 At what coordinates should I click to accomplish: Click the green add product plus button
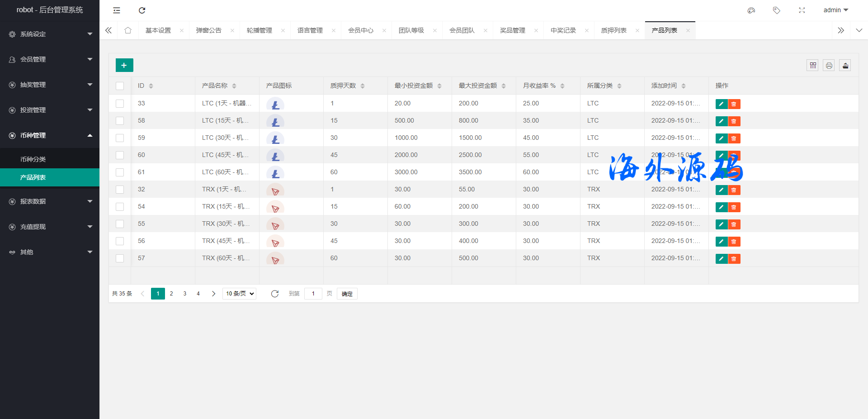(124, 65)
